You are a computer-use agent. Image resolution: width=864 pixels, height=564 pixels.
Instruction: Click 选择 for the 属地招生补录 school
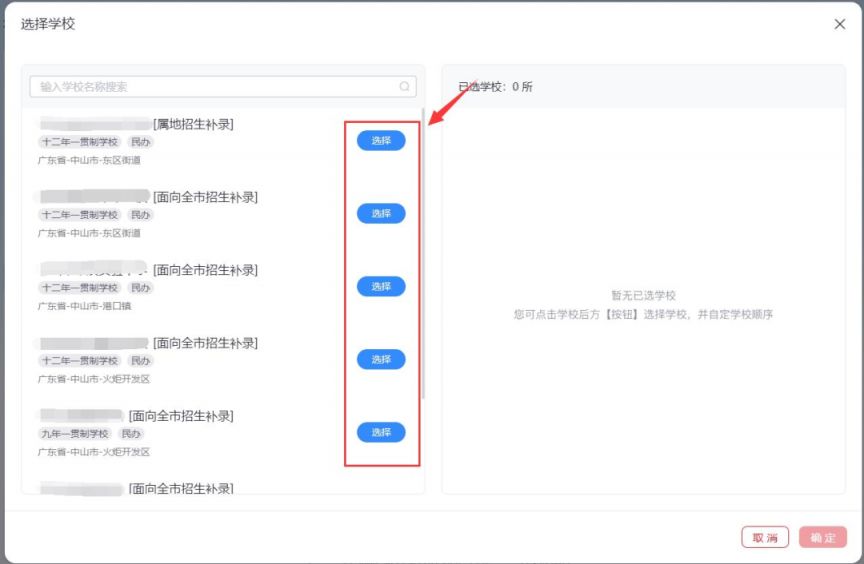coord(381,140)
